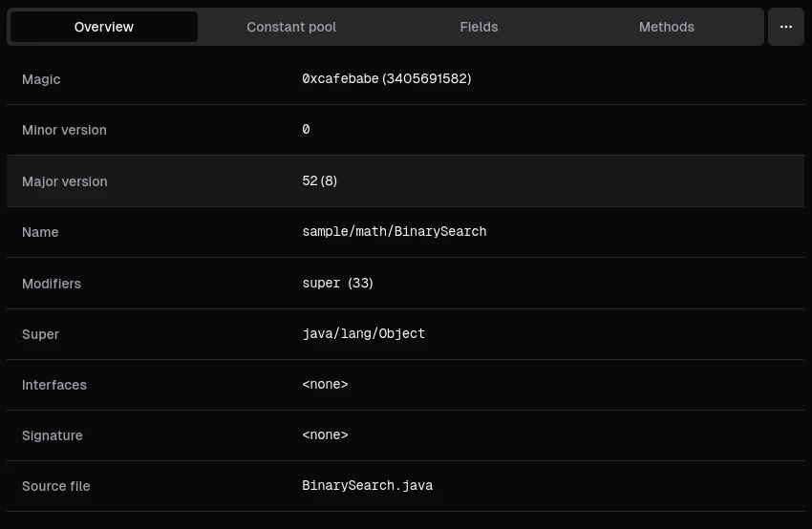Screen dimensions: 812x529
Task: Click the super (33) modifiers value
Action: click(x=337, y=284)
